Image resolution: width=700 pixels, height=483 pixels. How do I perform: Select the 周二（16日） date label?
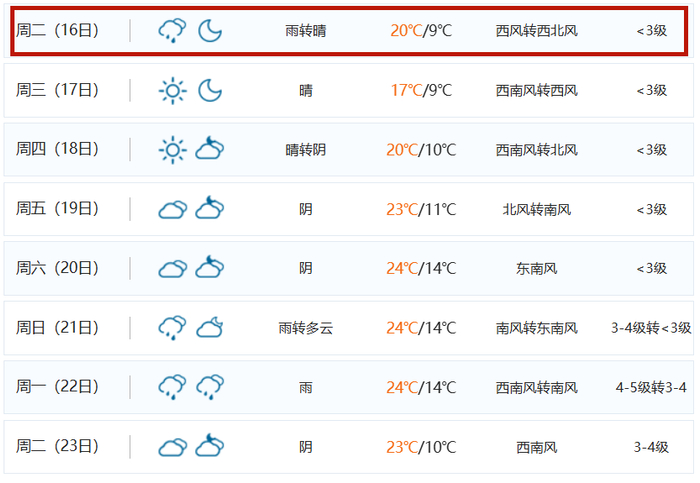click(57, 31)
